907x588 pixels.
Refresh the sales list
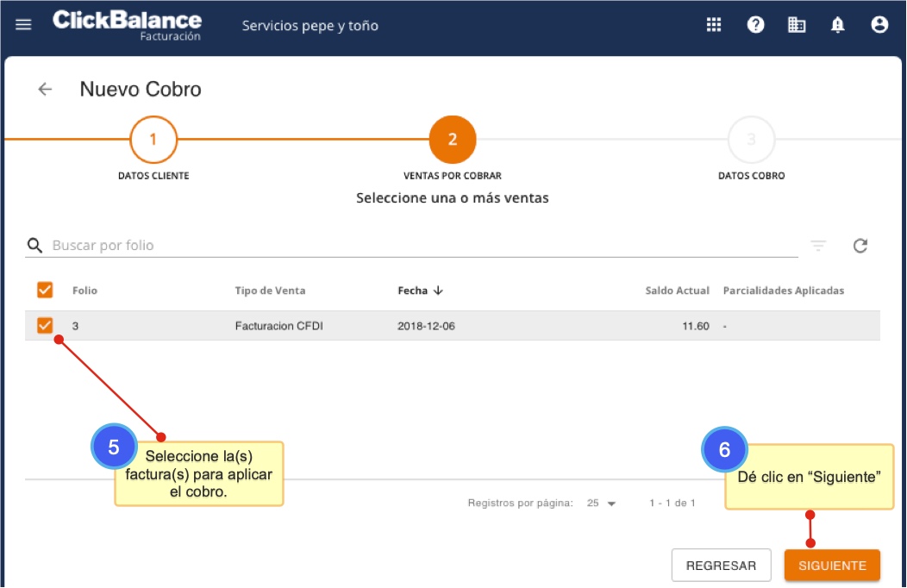pos(860,246)
